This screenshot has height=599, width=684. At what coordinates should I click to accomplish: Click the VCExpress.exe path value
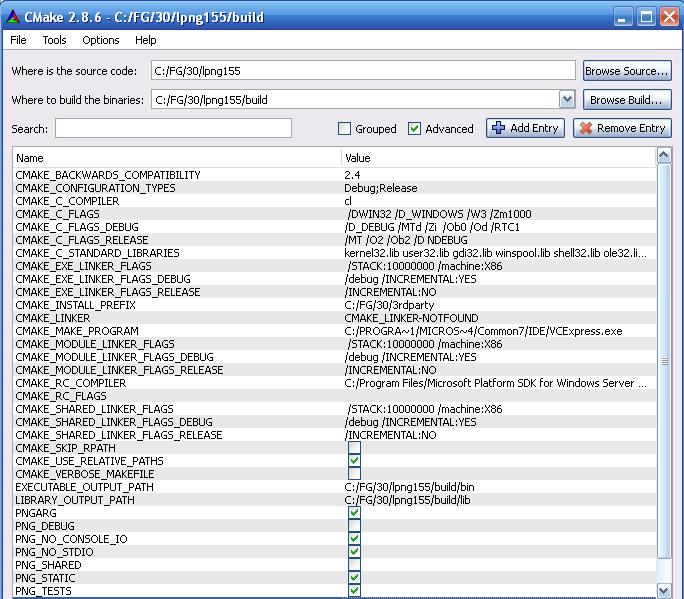click(483, 331)
